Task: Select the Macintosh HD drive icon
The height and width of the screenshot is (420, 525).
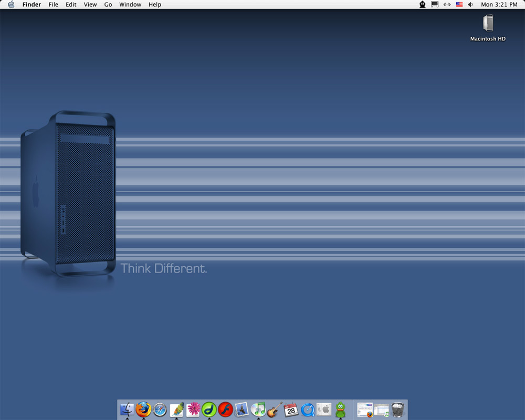Action: coord(488,23)
